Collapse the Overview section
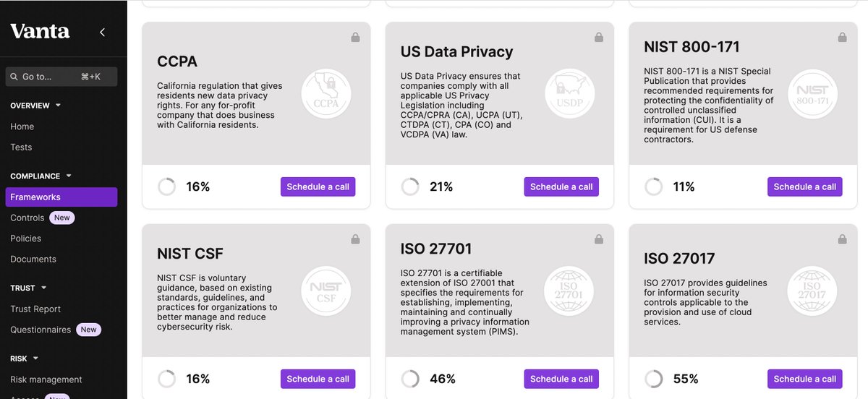The height and width of the screenshot is (399, 868). point(59,106)
